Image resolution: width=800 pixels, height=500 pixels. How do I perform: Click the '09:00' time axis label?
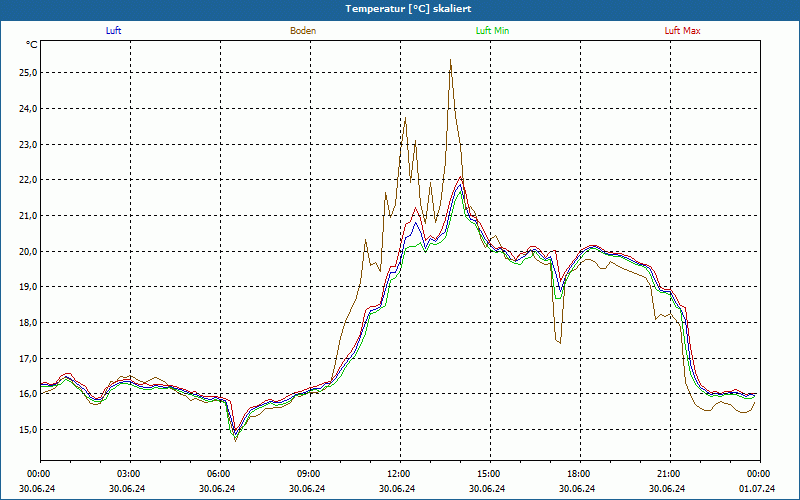point(310,474)
